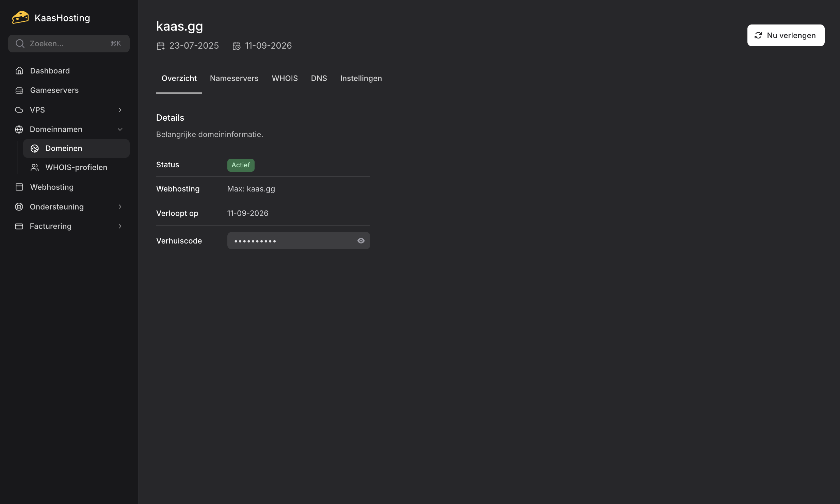Image resolution: width=840 pixels, height=504 pixels.
Task: Select the Domeinen globe icon
Action: [x=35, y=148]
